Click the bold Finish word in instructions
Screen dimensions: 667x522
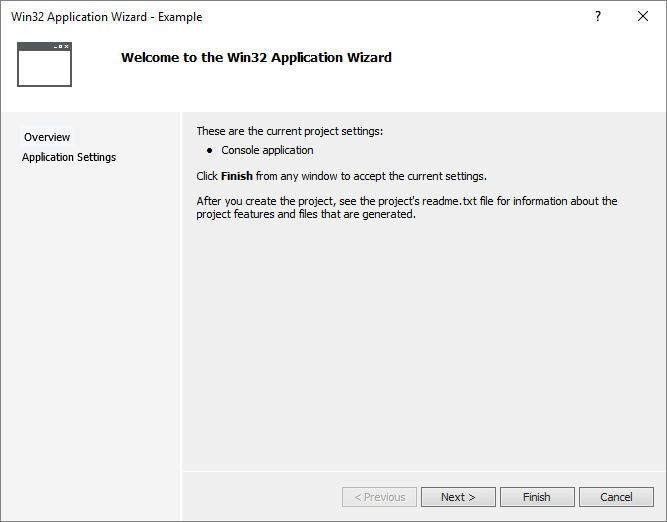tap(237, 176)
